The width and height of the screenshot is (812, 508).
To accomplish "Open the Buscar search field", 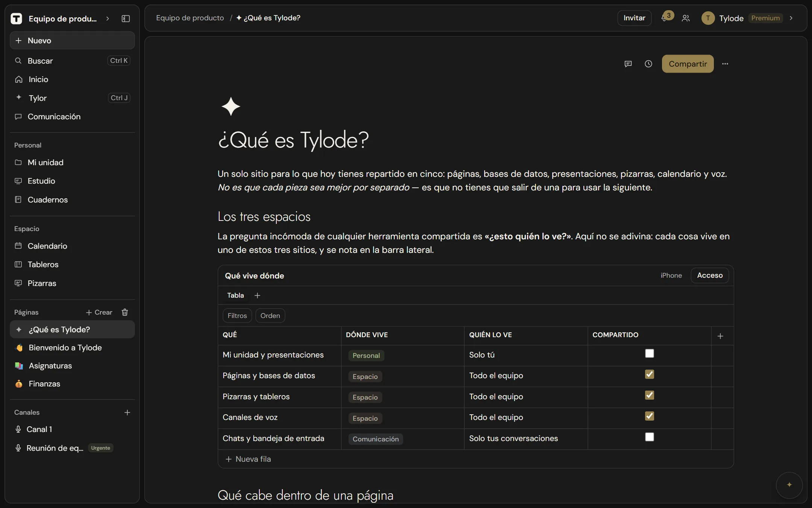I will [x=72, y=61].
